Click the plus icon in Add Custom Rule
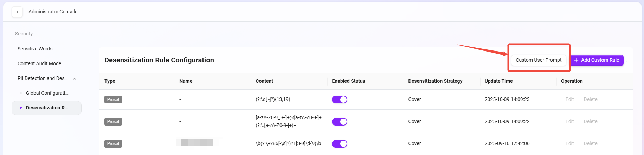Viewport: 644px width, 155px height. (576, 60)
